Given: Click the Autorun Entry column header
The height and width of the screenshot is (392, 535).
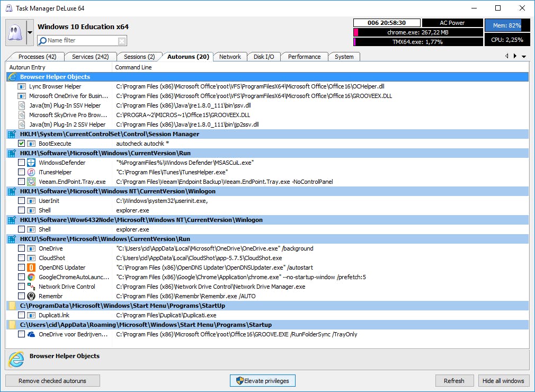Looking at the screenshot, I should (x=59, y=67).
